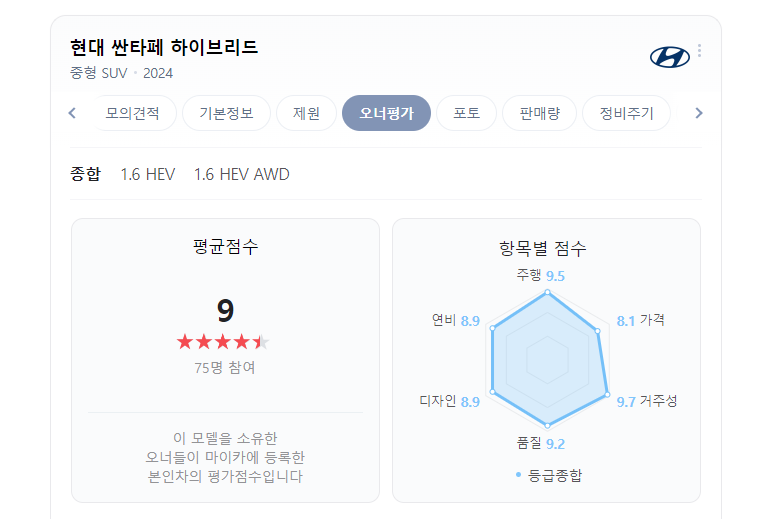Click the red star rating icons
The image size is (779, 519).
223,342
